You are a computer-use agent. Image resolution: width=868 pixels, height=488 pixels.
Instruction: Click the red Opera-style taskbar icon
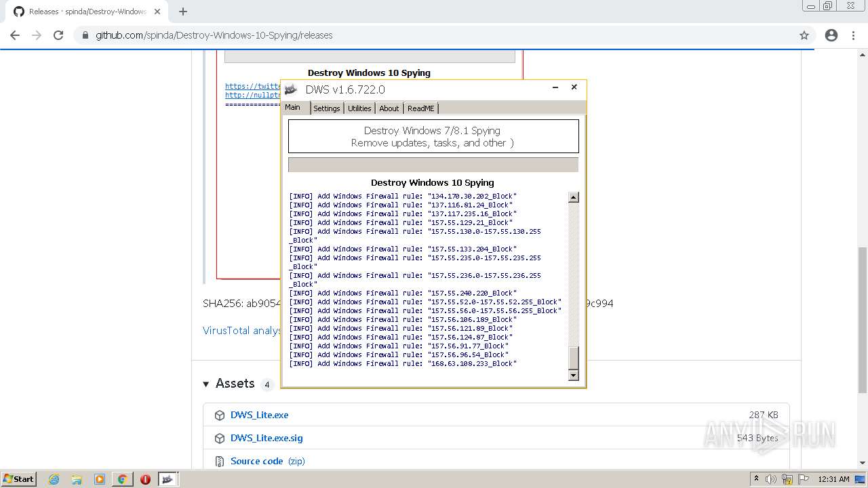pos(145,479)
